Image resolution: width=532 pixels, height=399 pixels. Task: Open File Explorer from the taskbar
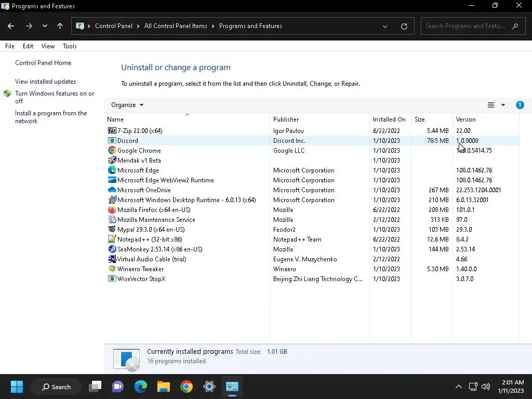pos(164,387)
